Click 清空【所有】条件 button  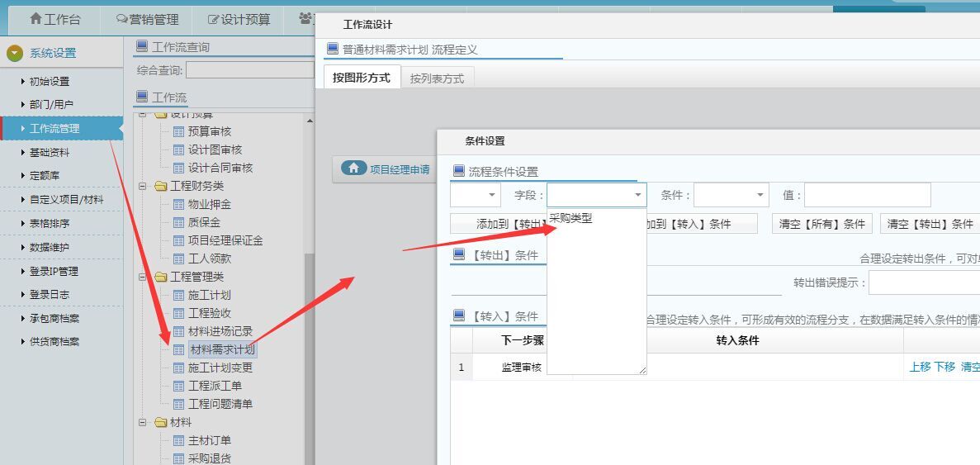(821, 224)
